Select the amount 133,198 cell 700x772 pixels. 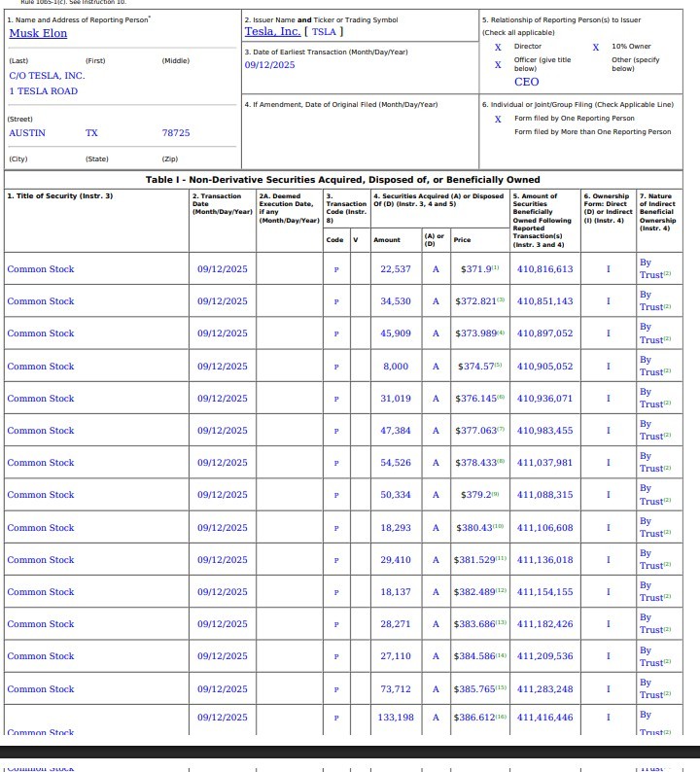point(396,718)
